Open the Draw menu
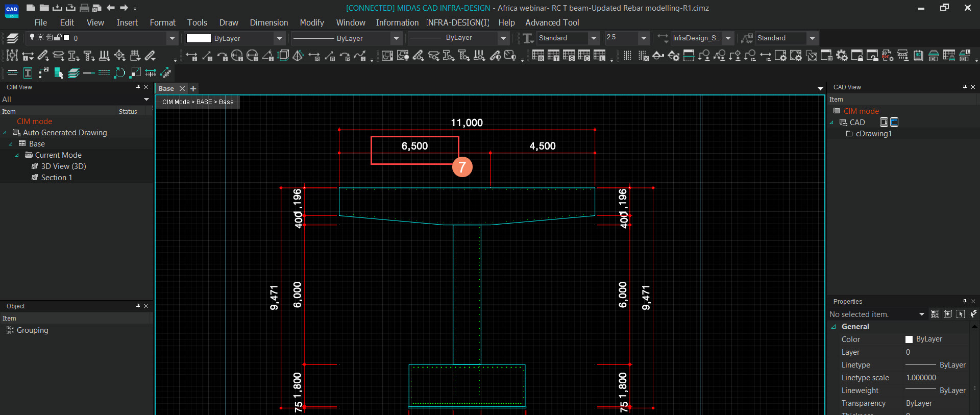This screenshot has width=980, height=415. 229,22
